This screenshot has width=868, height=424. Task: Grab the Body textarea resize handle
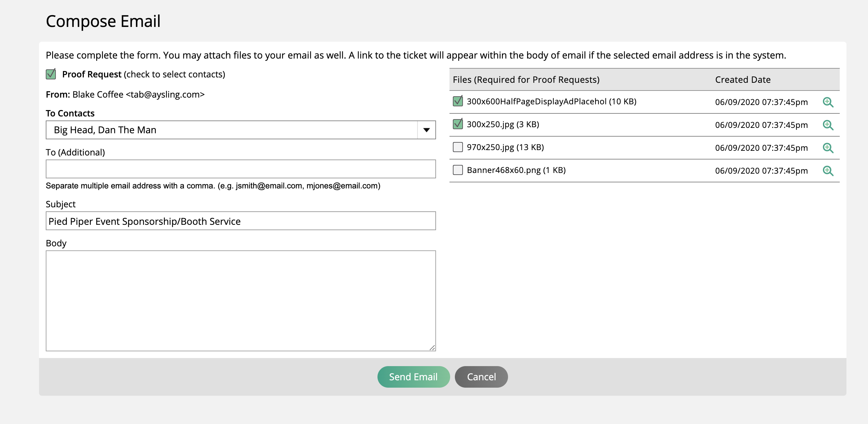(x=432, y=348)
